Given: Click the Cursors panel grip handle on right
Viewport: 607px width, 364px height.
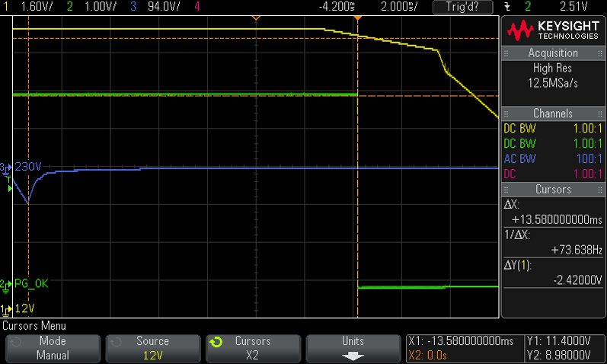Looking at the screenshot, I should point(599,190).
